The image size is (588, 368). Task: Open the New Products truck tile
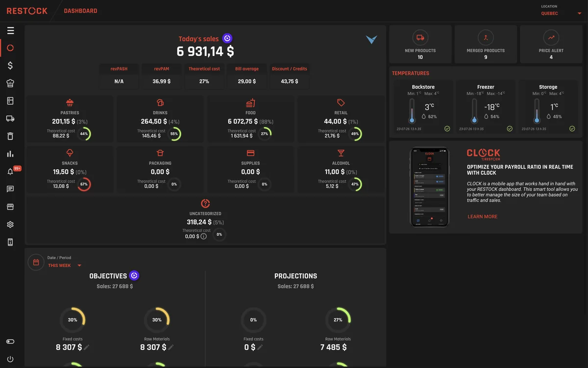pos(420,45)
